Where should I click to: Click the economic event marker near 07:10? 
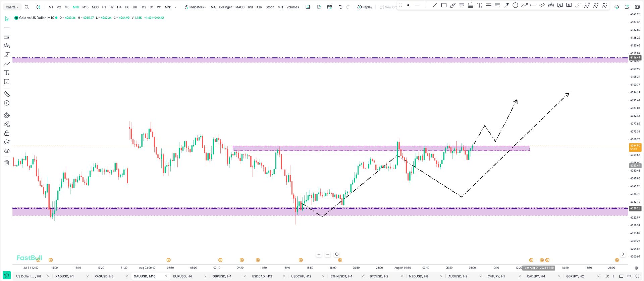tap(220, 260)
